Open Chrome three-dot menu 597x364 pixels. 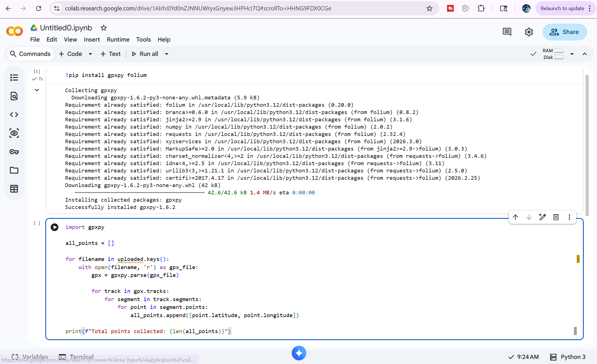(x=590, y=8)
